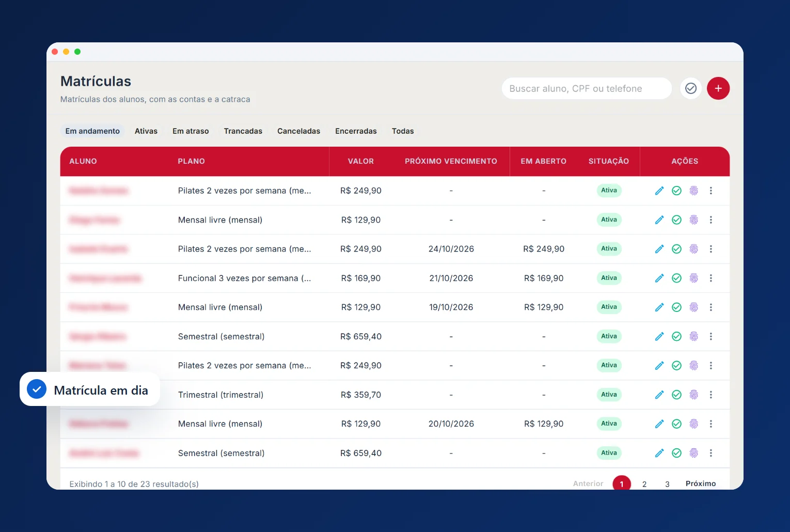790x532 pixels.
Task: Open the three-dot menu in the 20/10/2026 row
Action: point(710,424)
